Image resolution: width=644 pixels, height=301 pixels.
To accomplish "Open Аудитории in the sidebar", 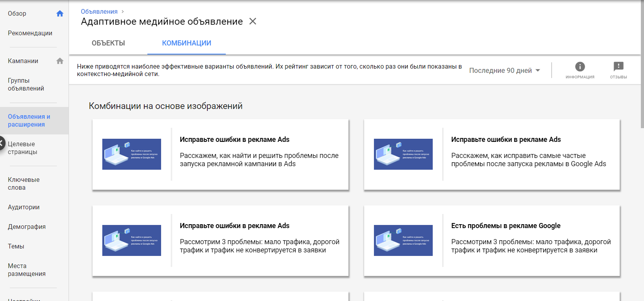I will click(24, 207).
